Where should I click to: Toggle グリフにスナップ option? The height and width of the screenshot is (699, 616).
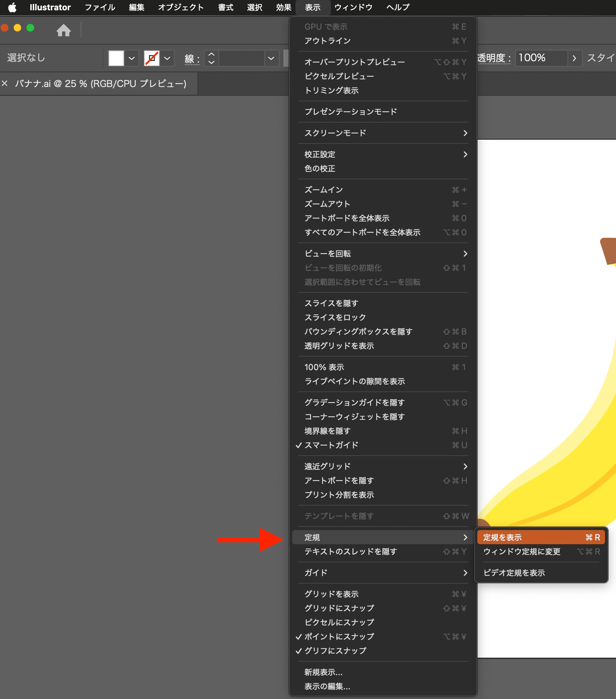[335, 650]
